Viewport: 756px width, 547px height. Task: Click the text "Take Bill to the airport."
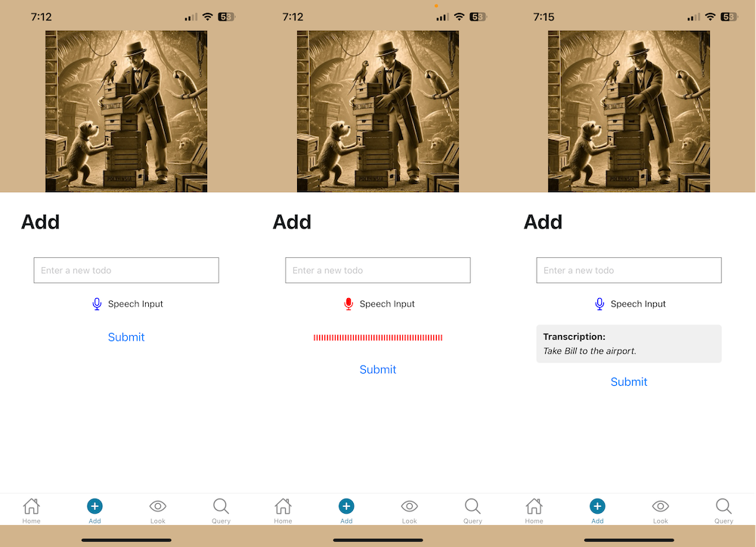click(590, 351)
